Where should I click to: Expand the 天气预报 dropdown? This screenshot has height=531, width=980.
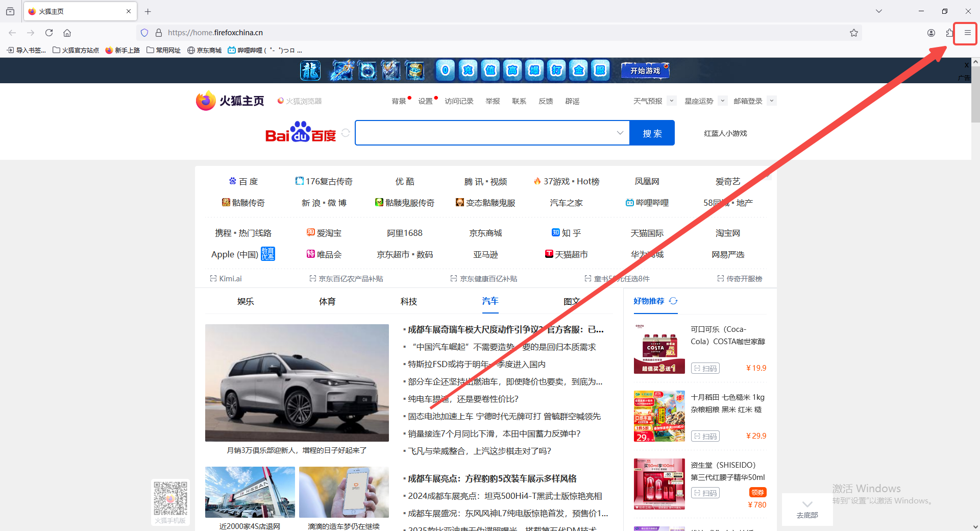(672, 101)
